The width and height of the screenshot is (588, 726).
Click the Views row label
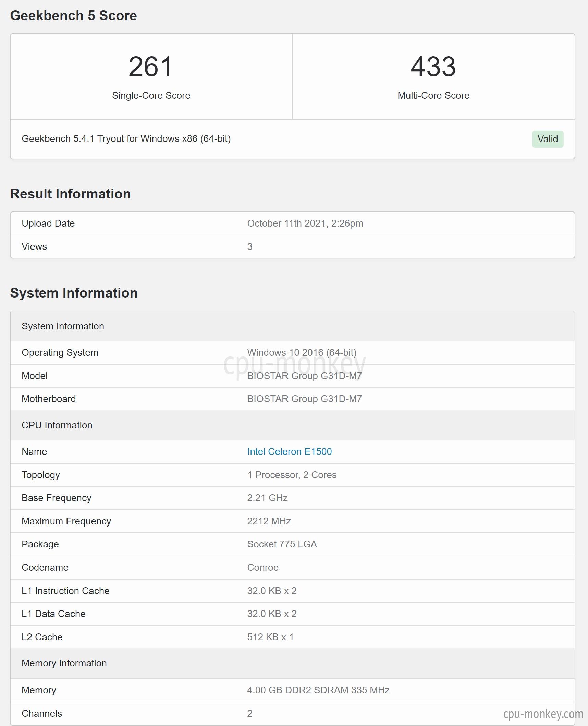34,246
